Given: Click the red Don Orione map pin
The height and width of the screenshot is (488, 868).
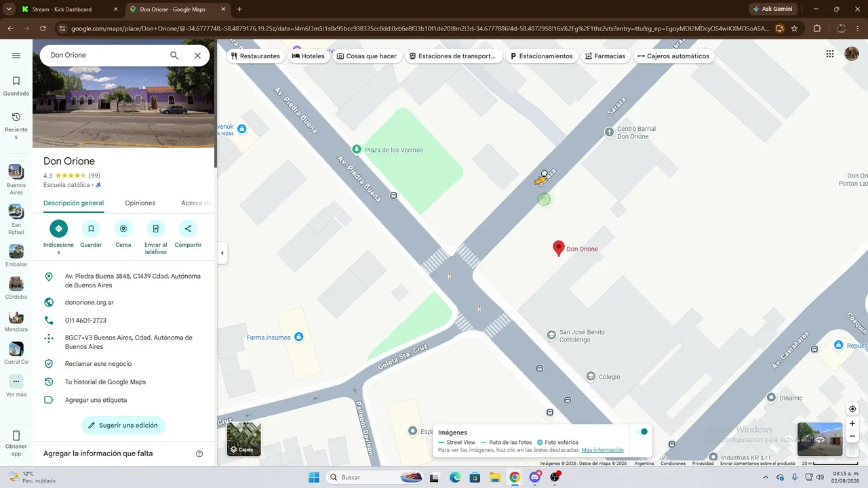Looking at the screenshot, I should click(559, 248).
